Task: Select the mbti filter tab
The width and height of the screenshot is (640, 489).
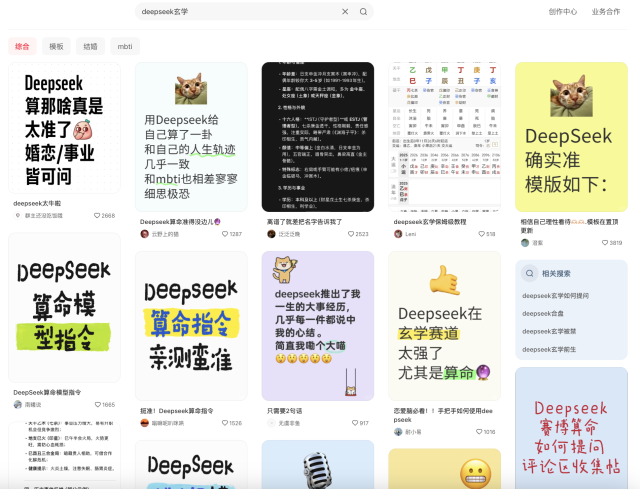Action: [x=125, y=47]
